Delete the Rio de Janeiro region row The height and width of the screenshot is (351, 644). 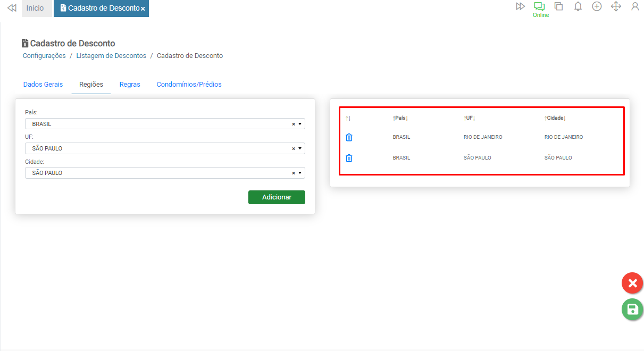[x=349, y=137]
